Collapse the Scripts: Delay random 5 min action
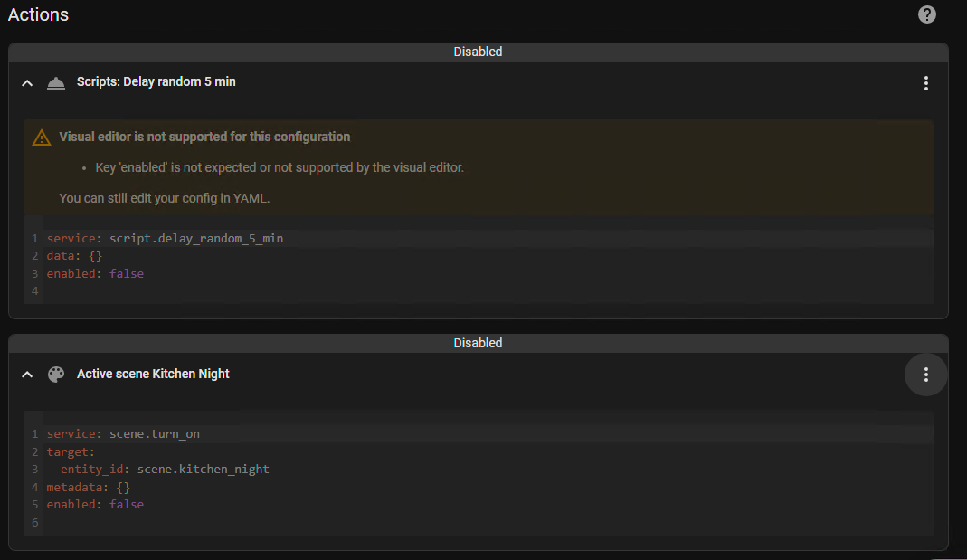967x560 pixels. pos(26,82)
